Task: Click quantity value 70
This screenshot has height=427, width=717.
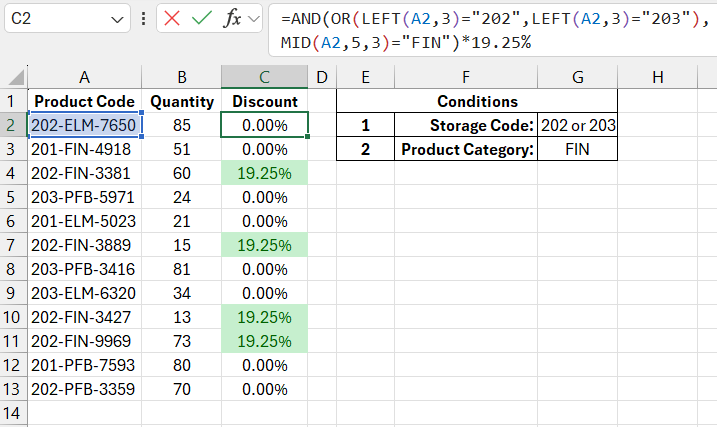Action: pyautogui.click(x=182, y=389)
